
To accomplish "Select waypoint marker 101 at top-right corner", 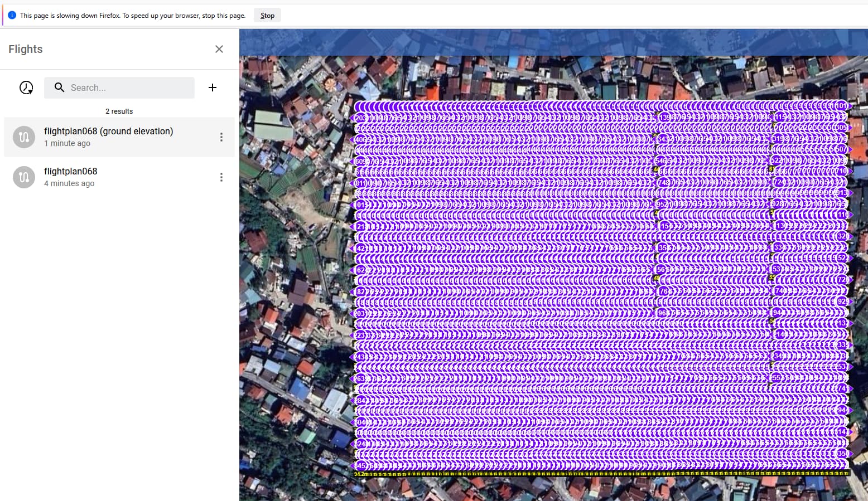I will point(841,106).
